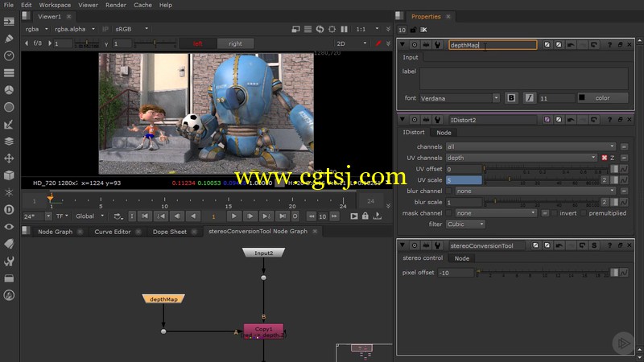Switch to the Curve Editor tab
The height and width of the screenshot is (362, 644).
pyautogui.click(x=113, y=232)
